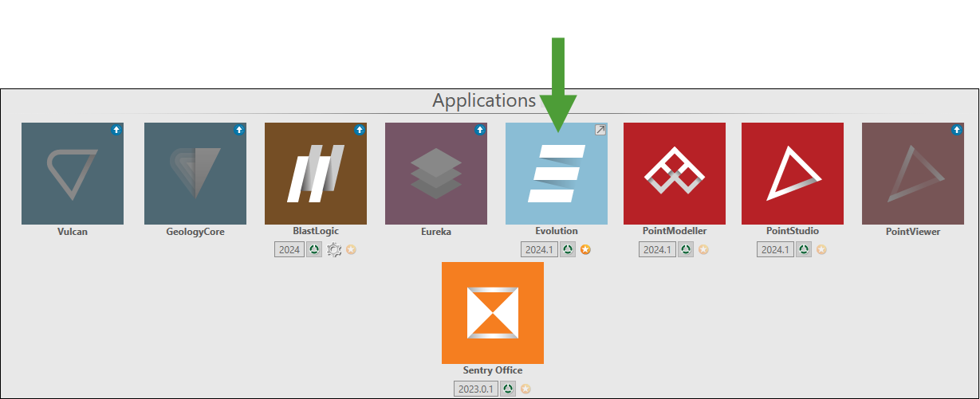Screen dimensions: 980x399
Task: Launch the Vulcan application tile
Action: coord(73,174)
